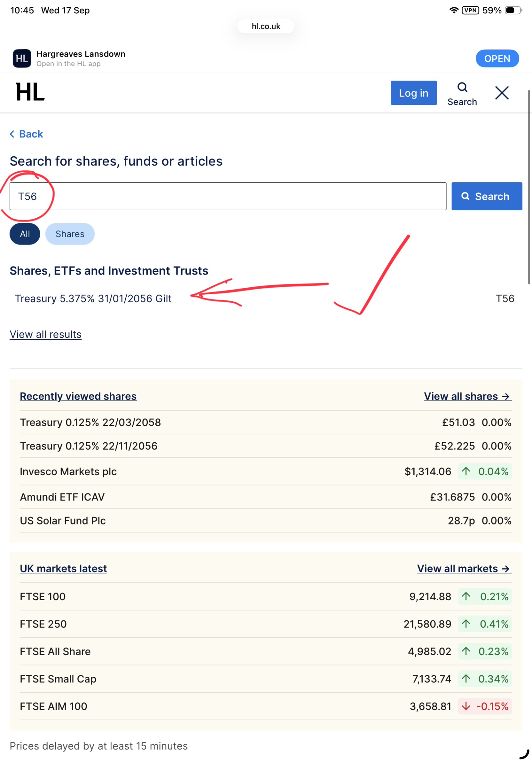Image resolution: width=532 pixels, height=762 pixels.
Task: Open the Invesco Markets plc entry
Action: point(68,471)
